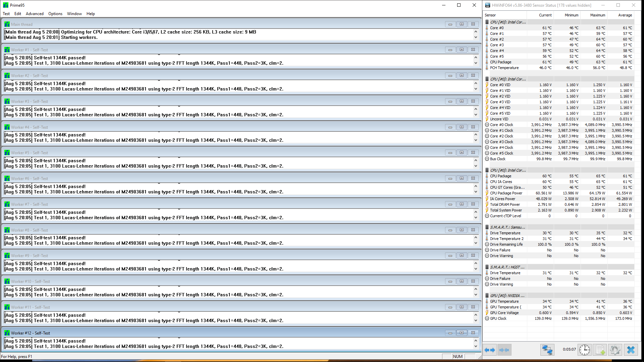The height and width of the screenshot is (362, 644).
Task: Minimize the Worker #2 child window
Action: point(450,75)
